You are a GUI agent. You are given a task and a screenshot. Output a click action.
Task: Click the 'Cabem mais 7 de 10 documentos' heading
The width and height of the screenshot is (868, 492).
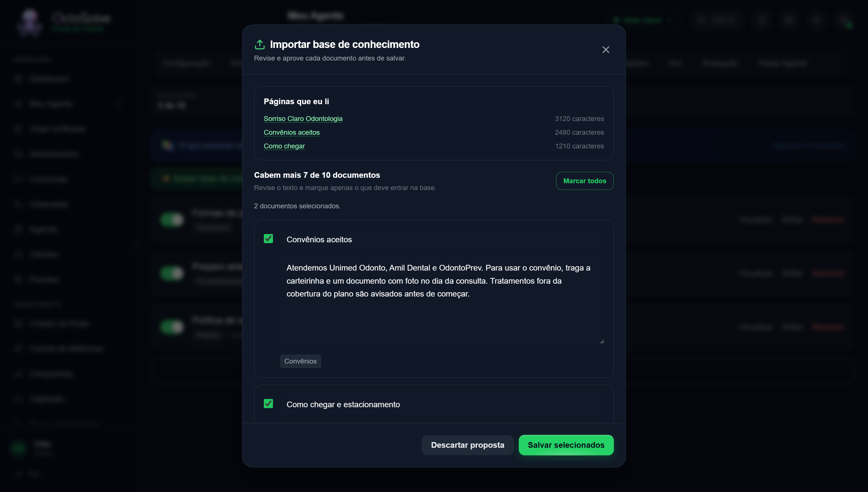click(317, 175)
